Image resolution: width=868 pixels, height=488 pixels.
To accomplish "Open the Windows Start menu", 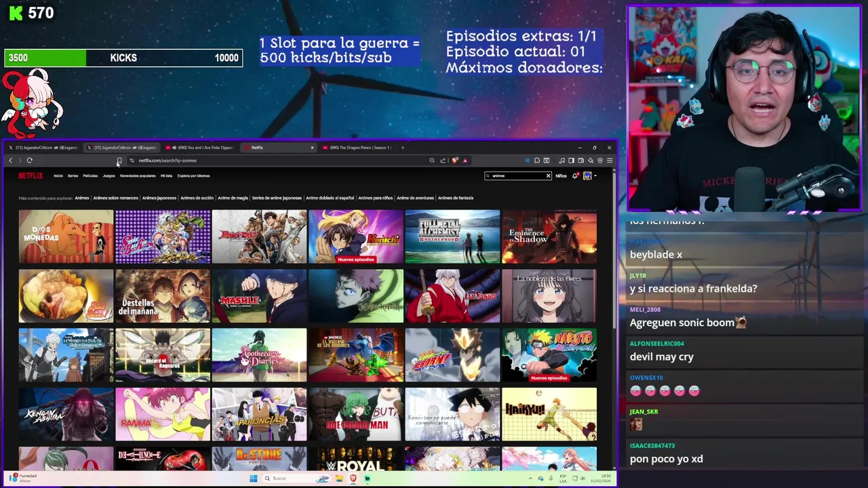I will 254,479.
